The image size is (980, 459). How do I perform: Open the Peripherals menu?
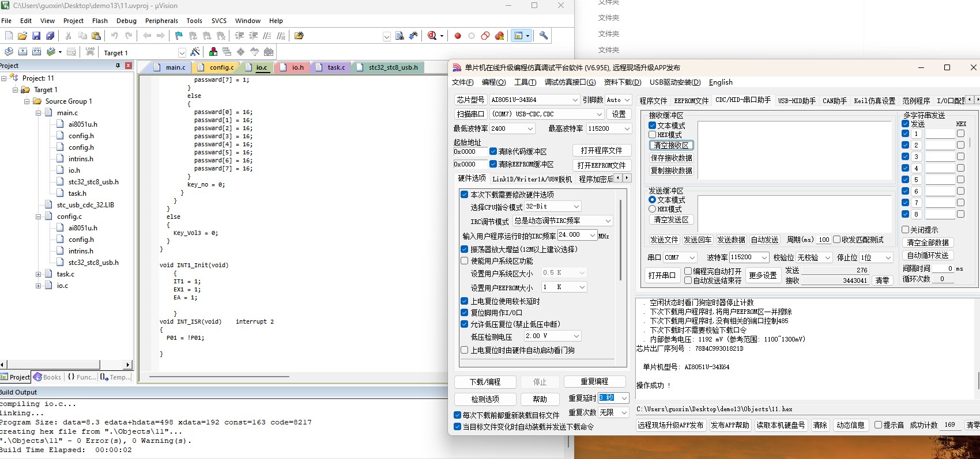[161, 21]
